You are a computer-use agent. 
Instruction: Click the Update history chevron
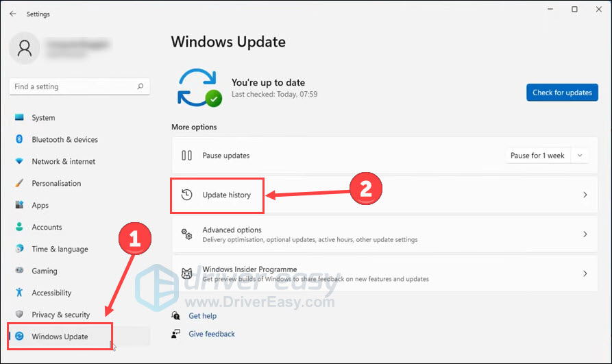tap(585, 195)
